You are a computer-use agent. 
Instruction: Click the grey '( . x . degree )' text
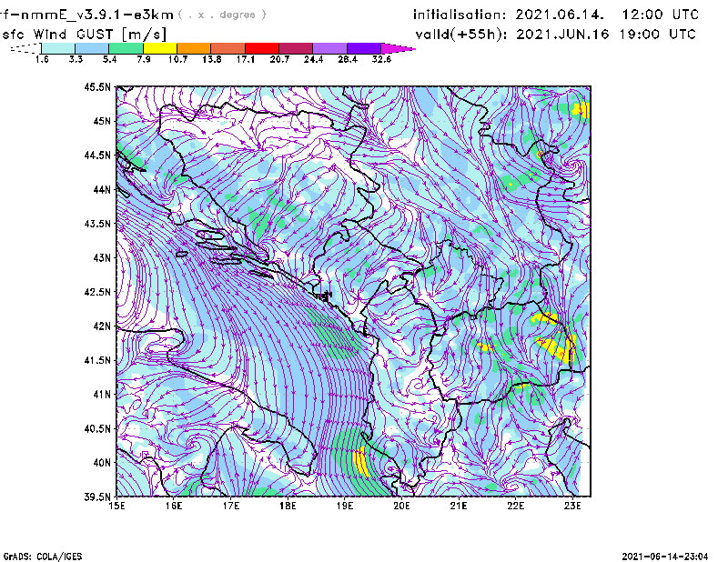pos(222,15)
